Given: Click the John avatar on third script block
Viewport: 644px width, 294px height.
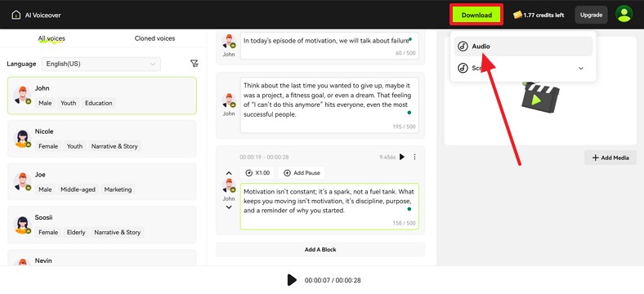Looking at the screenshot, I should pos(229,186).
